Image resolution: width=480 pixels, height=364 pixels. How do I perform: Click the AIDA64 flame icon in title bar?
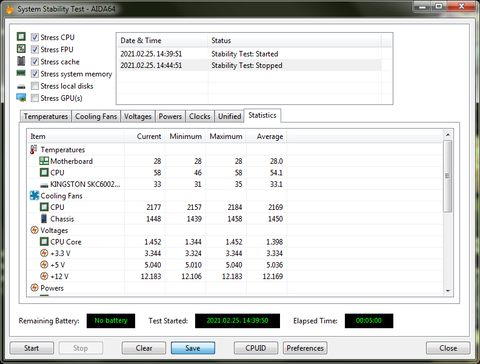[x=10, y=9]
